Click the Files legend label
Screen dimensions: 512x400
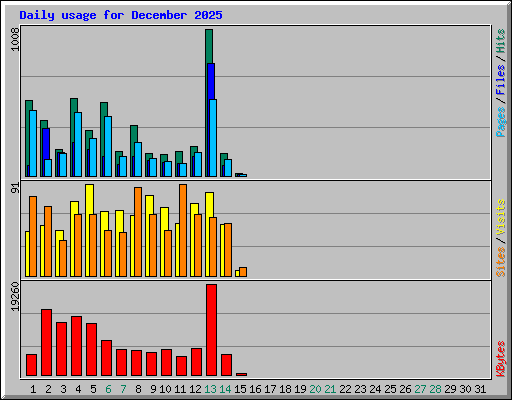pyautogui.click(x=500, y=80)
